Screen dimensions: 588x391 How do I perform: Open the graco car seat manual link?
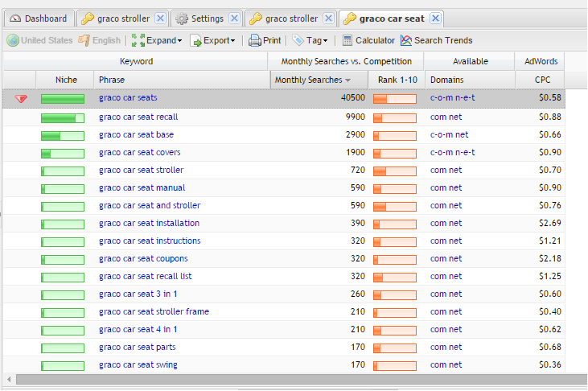point(142,187)
